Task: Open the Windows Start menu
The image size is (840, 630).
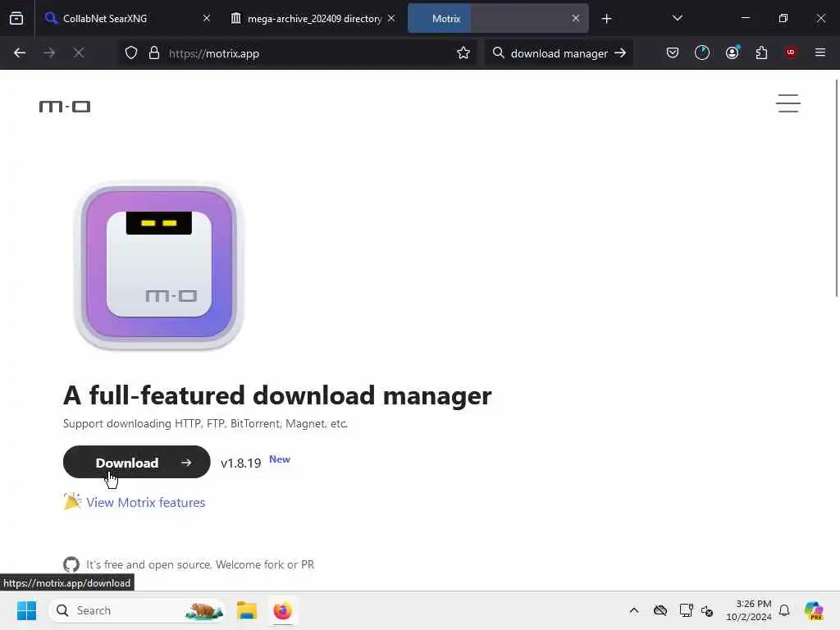Action: point(26,610)
